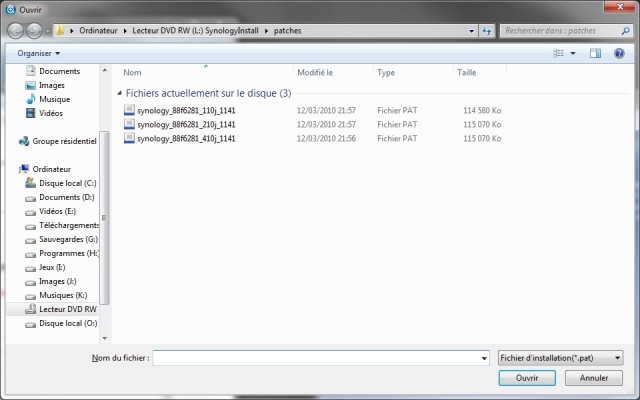Open the view options dropdown arrow
Viewport: 640px width, 400px height.
573,53
